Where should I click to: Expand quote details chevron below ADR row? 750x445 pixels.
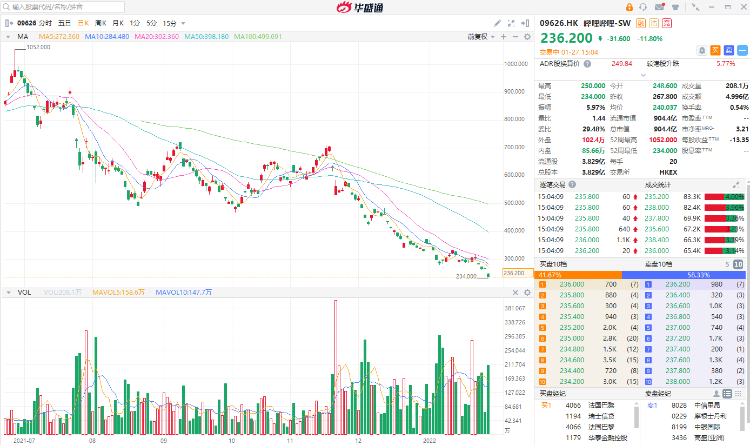pos(643,75)
